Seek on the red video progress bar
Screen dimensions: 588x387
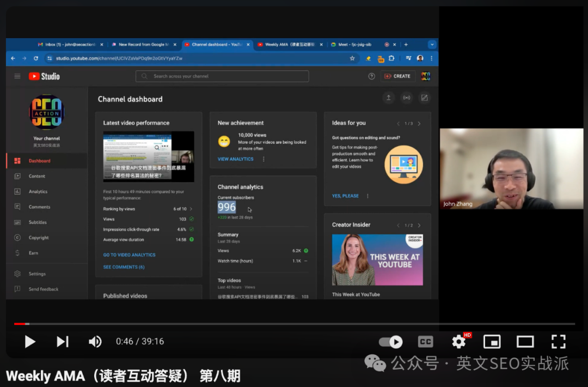coord(295,324)
